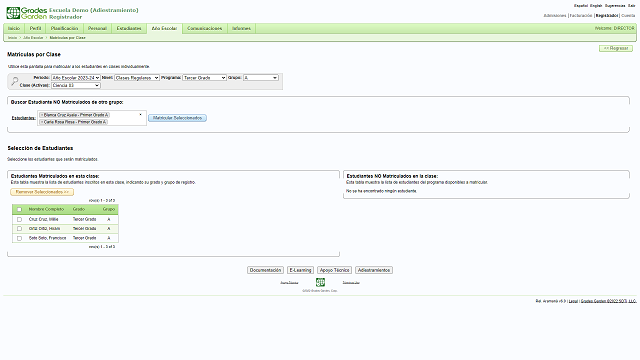640x360 pixels.
Task: Open the Grupo dropdown
Action: tap(261, 78)
